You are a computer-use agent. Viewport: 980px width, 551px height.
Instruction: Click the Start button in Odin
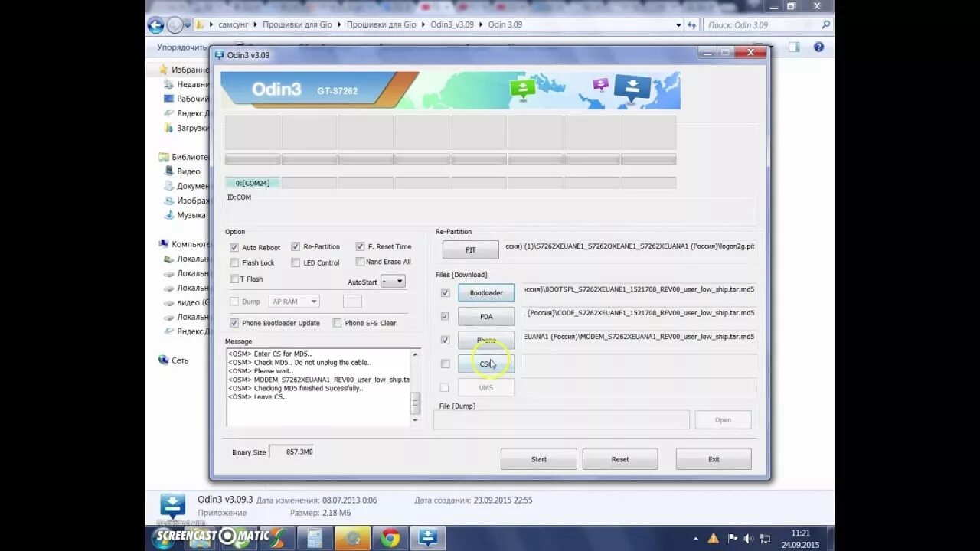pyautogui.click(x=539, y=459)
